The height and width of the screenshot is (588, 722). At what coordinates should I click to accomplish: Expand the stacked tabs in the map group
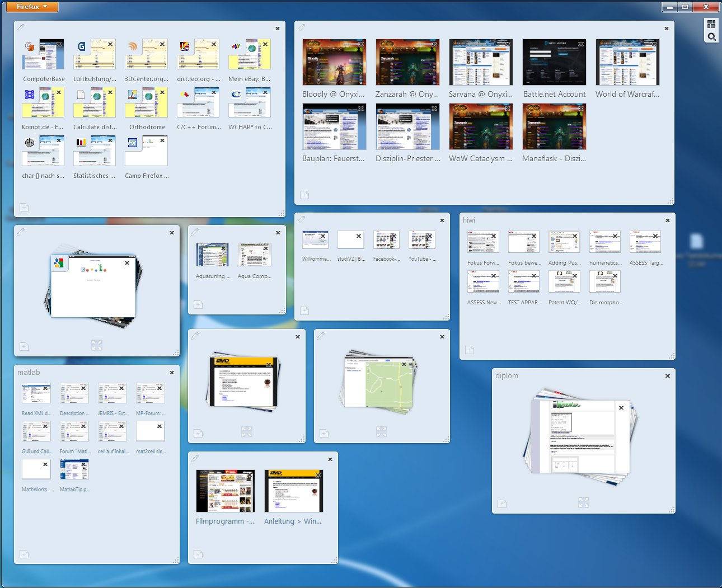[x=382, y=431]
